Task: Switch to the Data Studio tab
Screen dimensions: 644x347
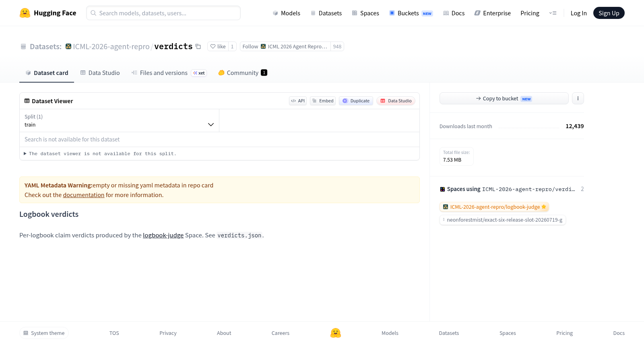Action: [100, 73]
